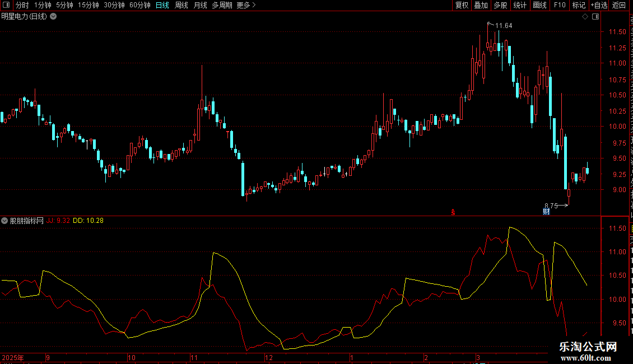Open the 复权 adjustment option
Image resolution: width=633 pixels, height=364 pixels.
click(x=462, y=5)
